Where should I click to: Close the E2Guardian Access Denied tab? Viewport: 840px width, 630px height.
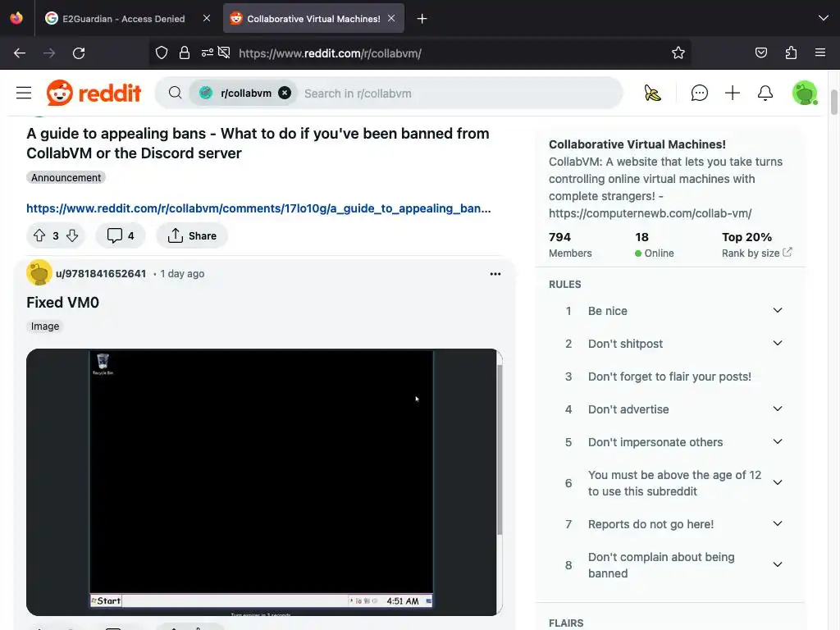tap(207, 18)
